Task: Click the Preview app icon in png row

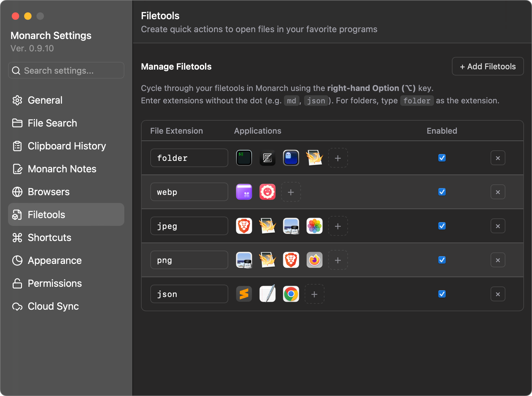Action: (244, 260)
